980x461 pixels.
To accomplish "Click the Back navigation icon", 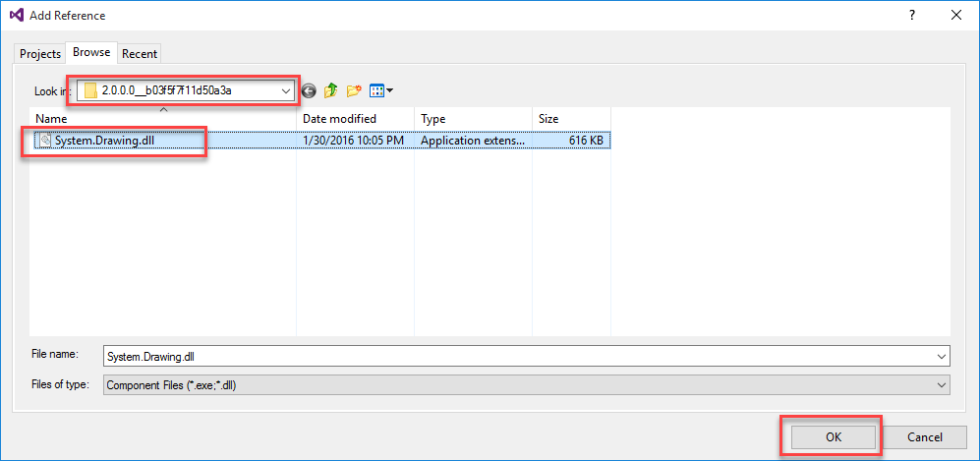I will [309, 90].
